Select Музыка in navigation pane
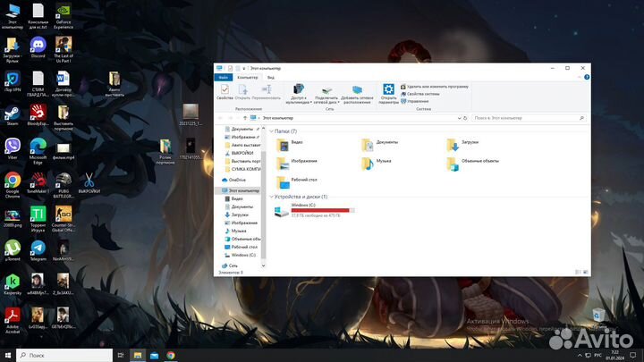This screenshot has width=644, height=362. pyautogui.click(x=235, y=232)
